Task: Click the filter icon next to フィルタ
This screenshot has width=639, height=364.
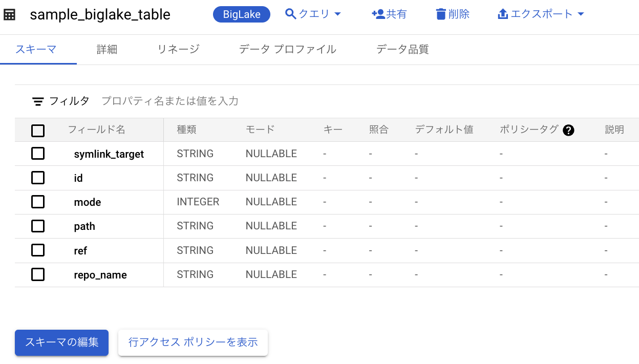Action: click(x=38, y=101)
